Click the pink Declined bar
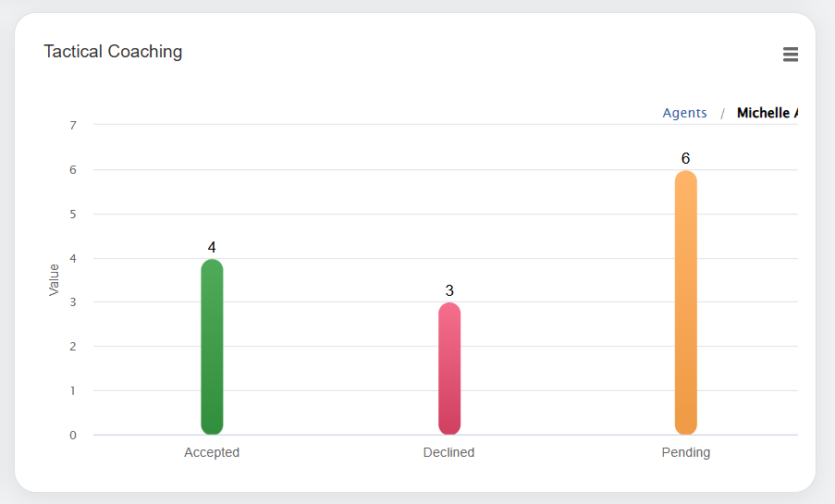Screen dimensions: 835x504 [449, 368]
